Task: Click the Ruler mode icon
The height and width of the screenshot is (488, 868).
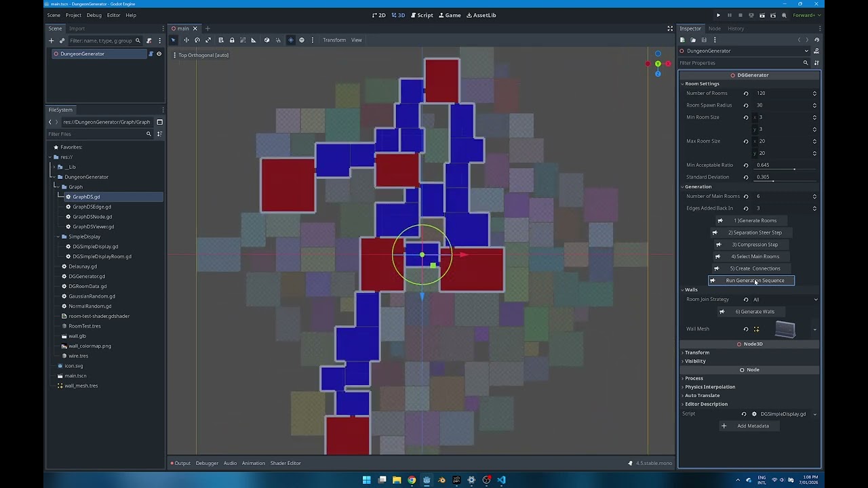Action: pyautogui.click(x=254, y=40)
